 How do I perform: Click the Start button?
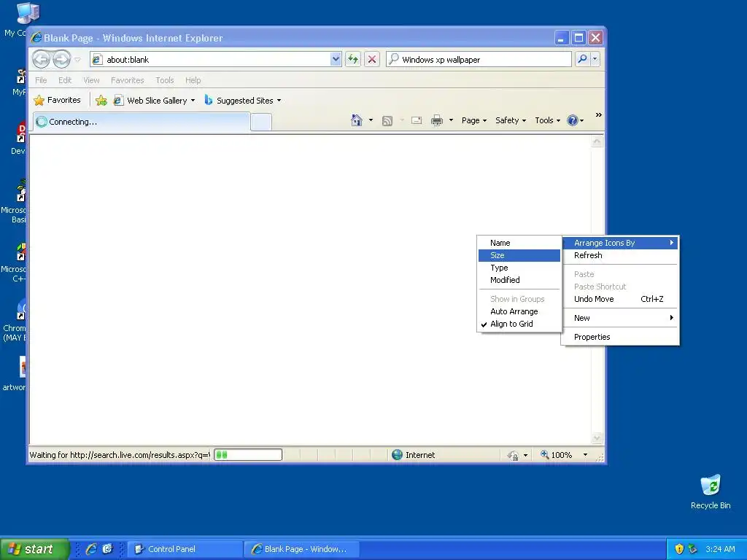coord(35,549)
